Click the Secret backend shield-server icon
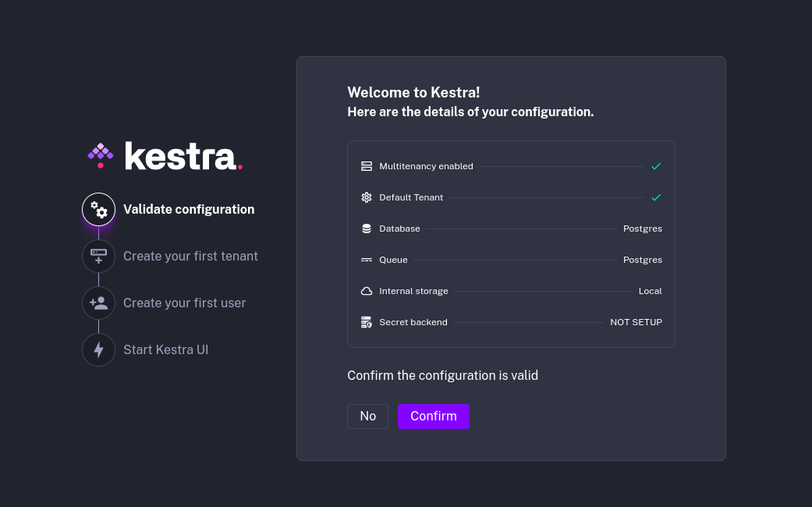Screen dimensions: 812x507 pos(367,322)
